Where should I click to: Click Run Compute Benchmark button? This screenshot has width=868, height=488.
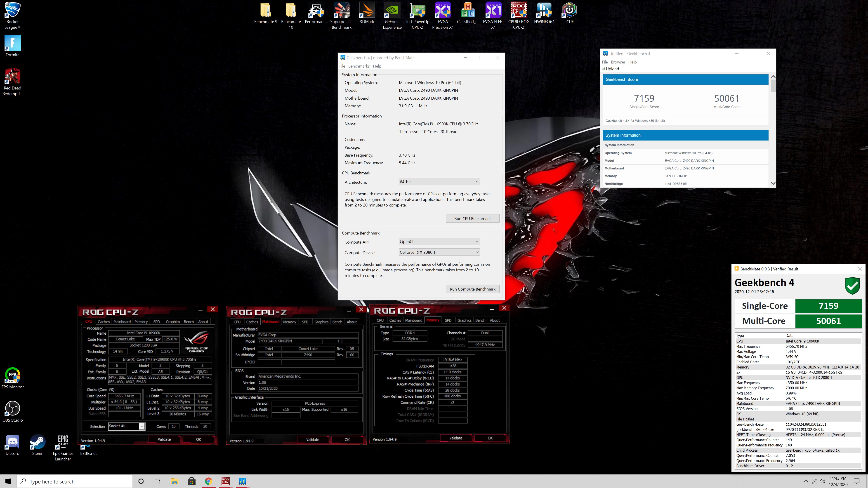472,289
